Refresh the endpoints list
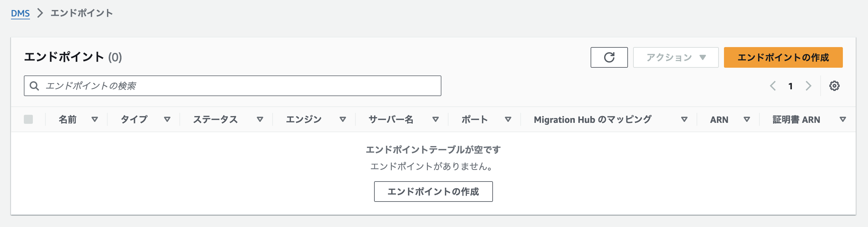This screenshot has height=227, width=868. point(609,57)
